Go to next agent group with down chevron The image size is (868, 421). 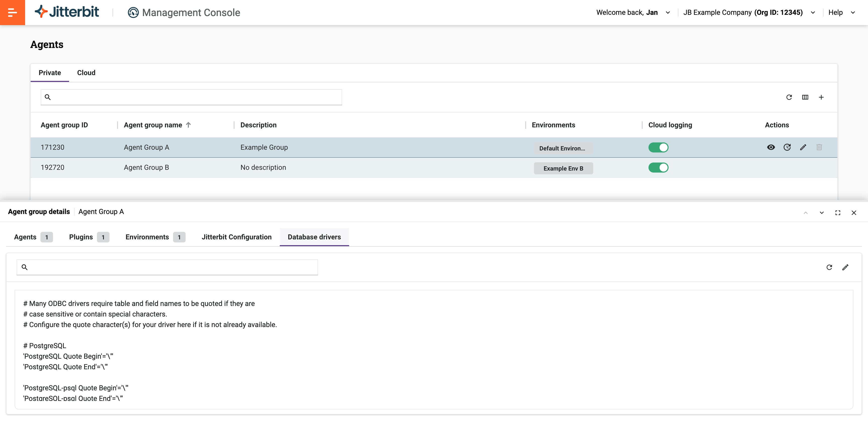822,213
